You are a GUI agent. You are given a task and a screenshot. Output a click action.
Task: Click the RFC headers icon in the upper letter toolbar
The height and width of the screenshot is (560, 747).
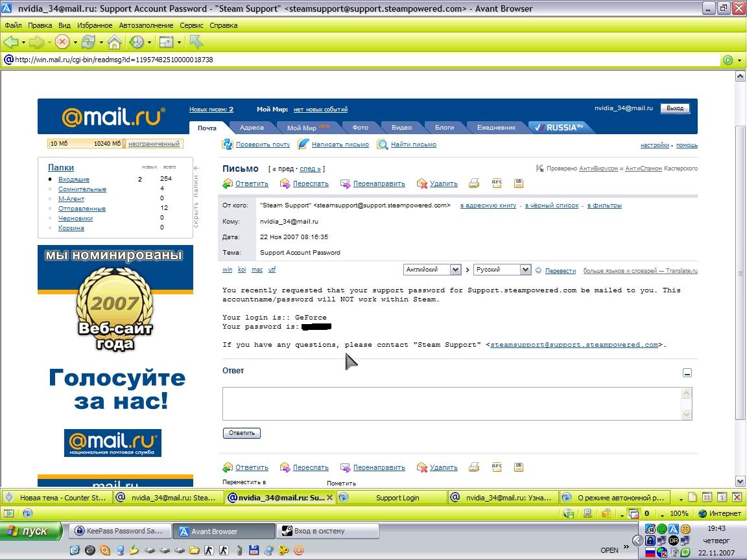click(497, 183)
